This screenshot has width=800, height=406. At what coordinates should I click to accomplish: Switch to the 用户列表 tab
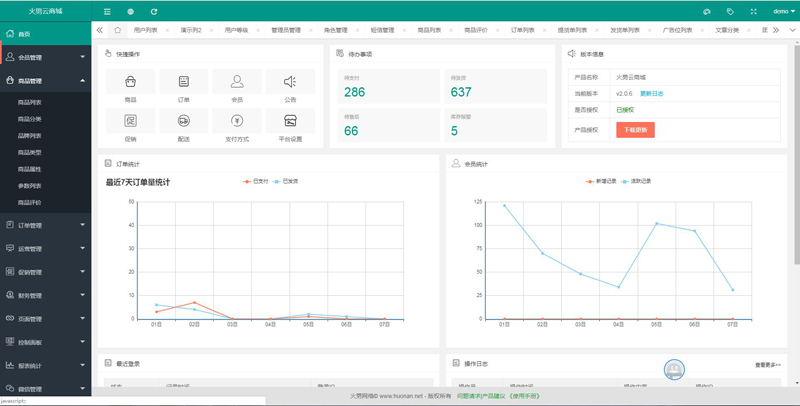145,30
